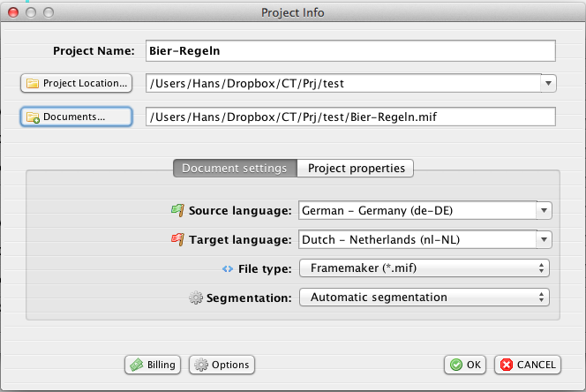The image size is (586, 392).
Task: Click the Bier-Regeln.mif document path field
Action: 349,117
